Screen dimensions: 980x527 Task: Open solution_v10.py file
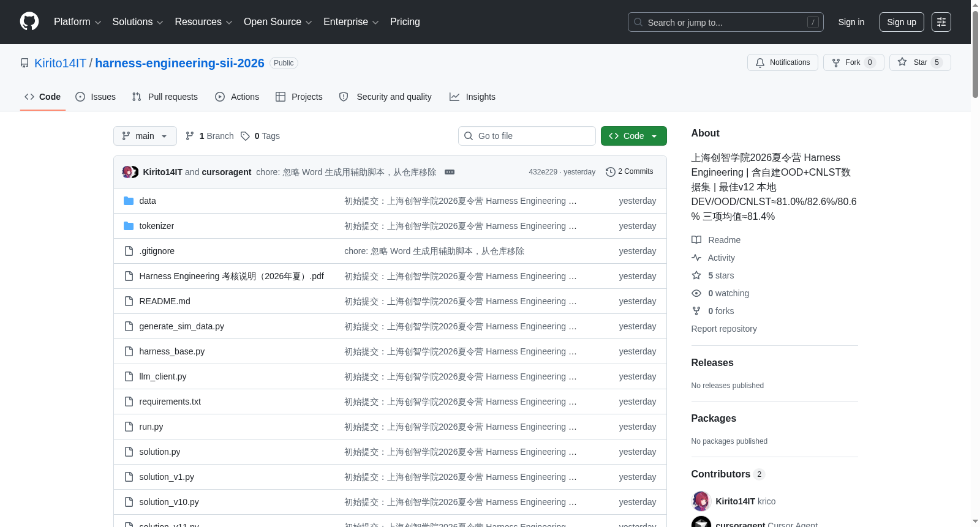[x=169, y=502]
